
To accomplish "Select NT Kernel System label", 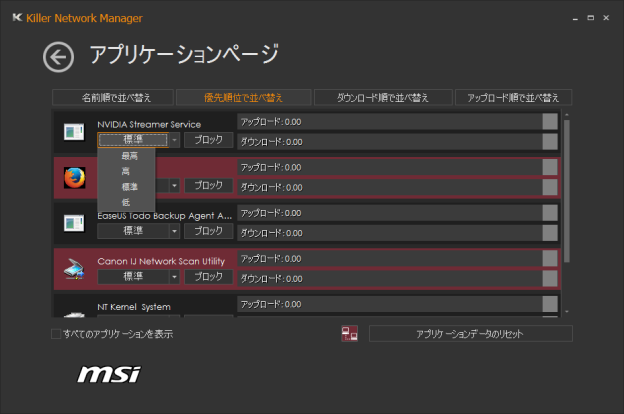I will pyautogui.click(x=134, y=307).
